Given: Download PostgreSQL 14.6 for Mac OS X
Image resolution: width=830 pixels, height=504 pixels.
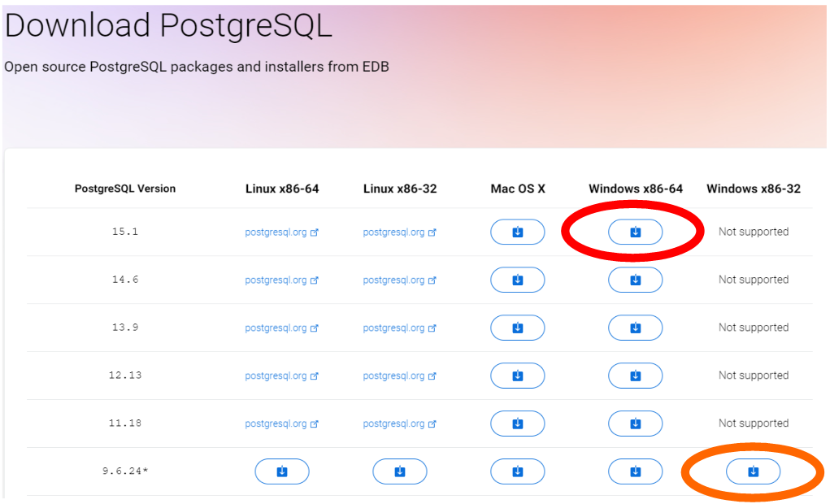Looking at the screenshot, I should (517, 280).
